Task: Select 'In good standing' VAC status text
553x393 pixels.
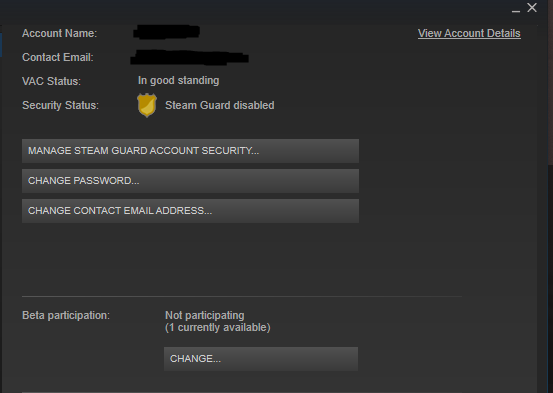Action: [x=178, y=80]
